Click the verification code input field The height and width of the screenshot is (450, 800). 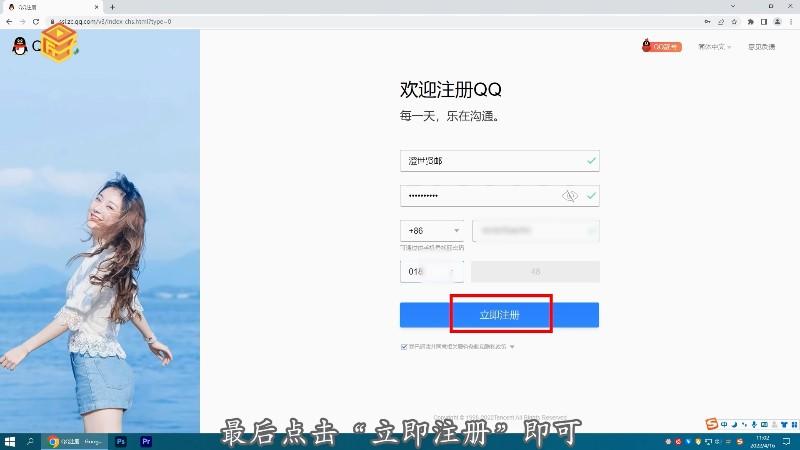(x=432, y=271)
